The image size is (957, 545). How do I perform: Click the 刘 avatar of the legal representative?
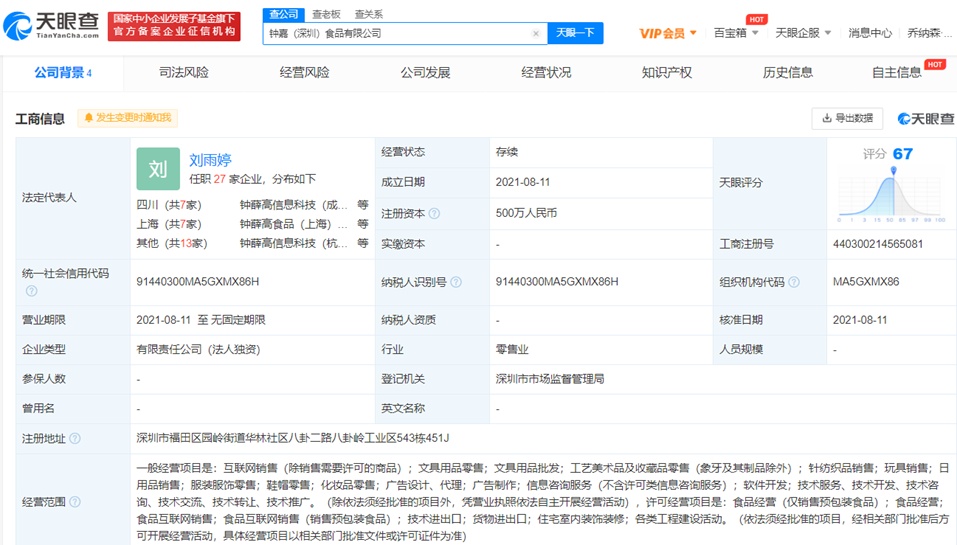(158, 169)
